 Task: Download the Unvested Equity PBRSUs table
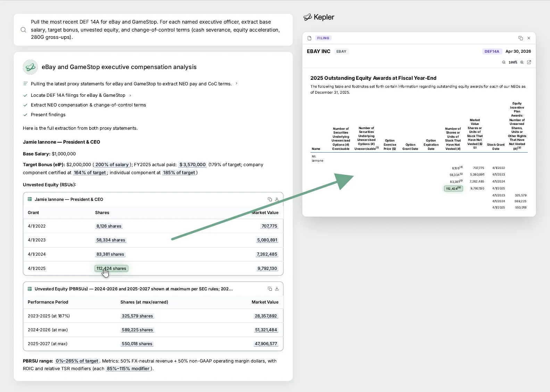[277, 289]
